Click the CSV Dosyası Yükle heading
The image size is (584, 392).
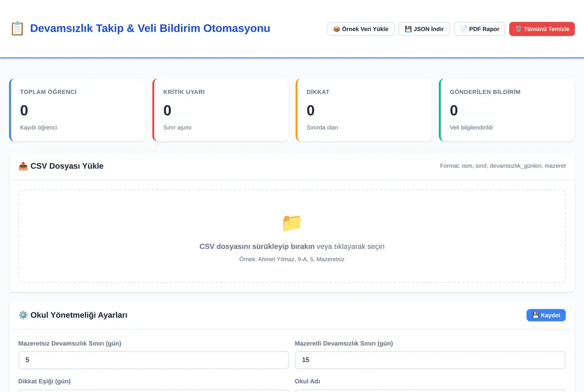point(67,166)
